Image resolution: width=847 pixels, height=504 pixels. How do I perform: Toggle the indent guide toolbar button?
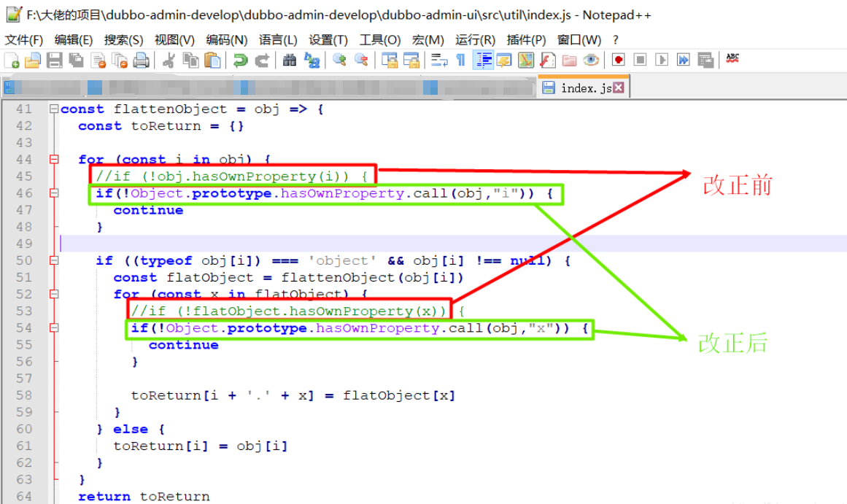point(482,60)
